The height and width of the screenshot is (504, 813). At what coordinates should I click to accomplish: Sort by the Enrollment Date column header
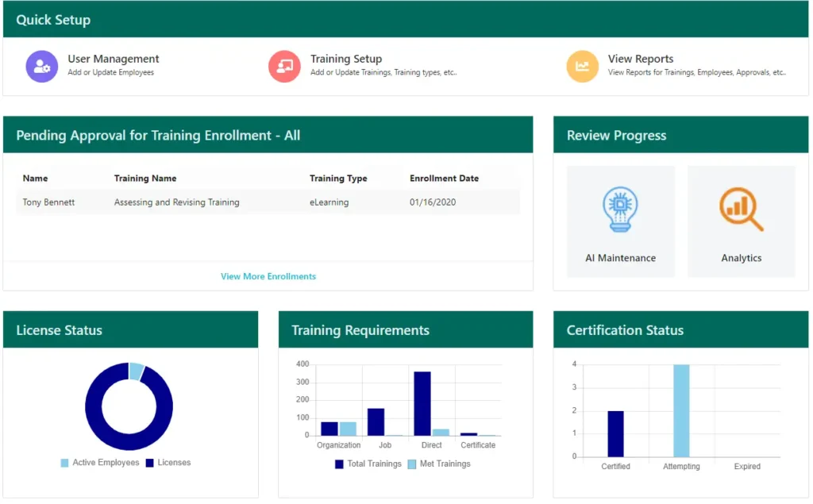(x=444, y=179)
